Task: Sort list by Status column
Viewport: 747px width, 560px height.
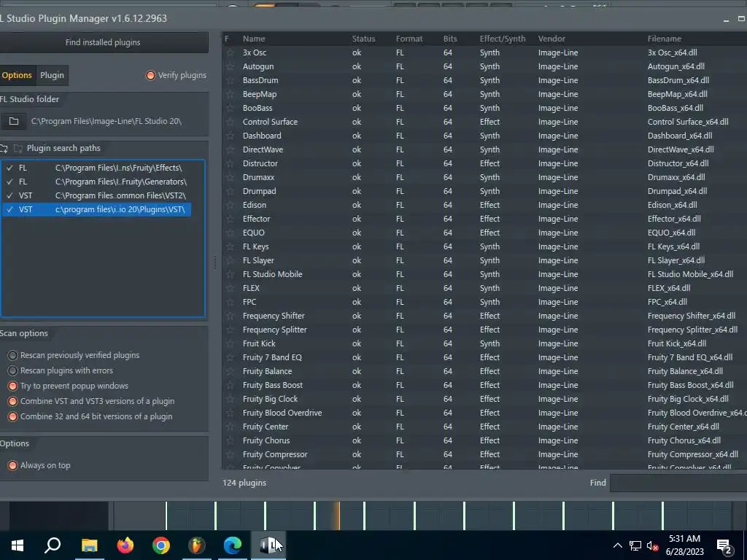Action: coord(363,39)
